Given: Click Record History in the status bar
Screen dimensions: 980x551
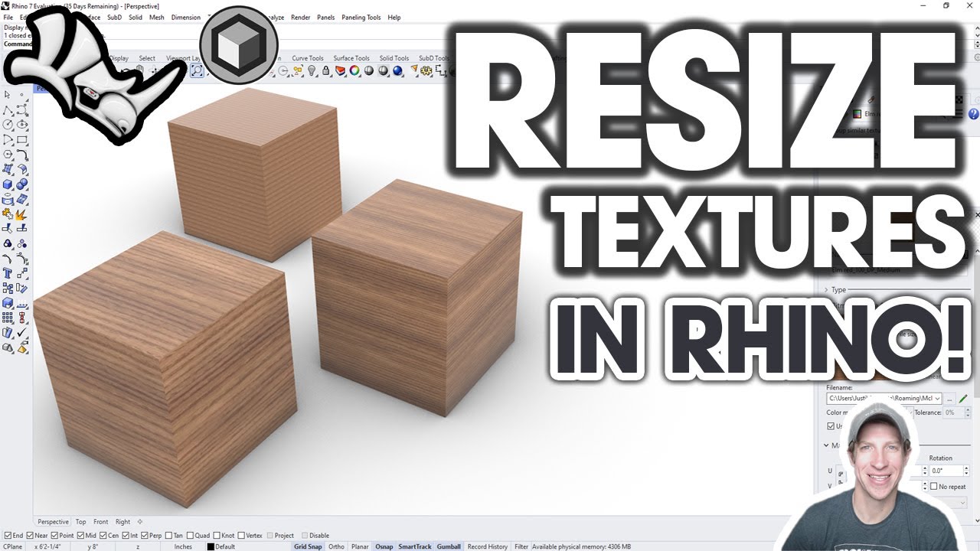Looking at the screenshot, I should (x=488, y=546).
